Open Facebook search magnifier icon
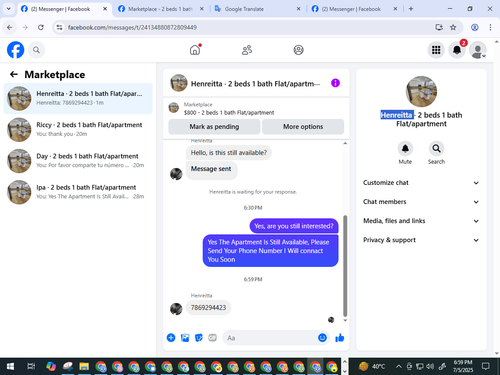This screenshot has height=375, width=500. coord(36,50)
